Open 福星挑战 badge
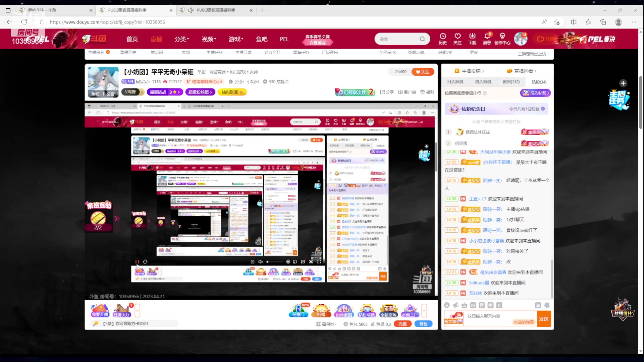Image resolution: width=644 pixels, height=362 pixels. [165, 92]
